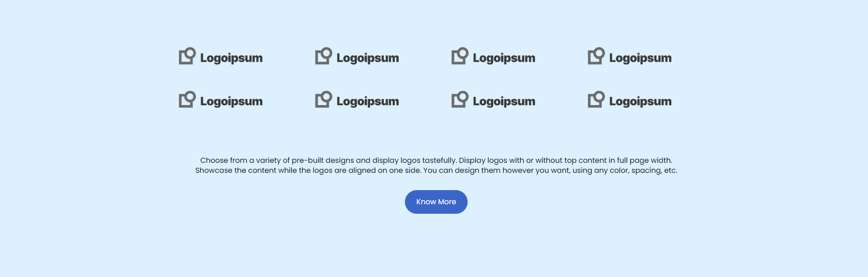Screen dimensions: 868x277
Task: Click the sentence about showcasing aligned logos
Action: tap(436, 170)
